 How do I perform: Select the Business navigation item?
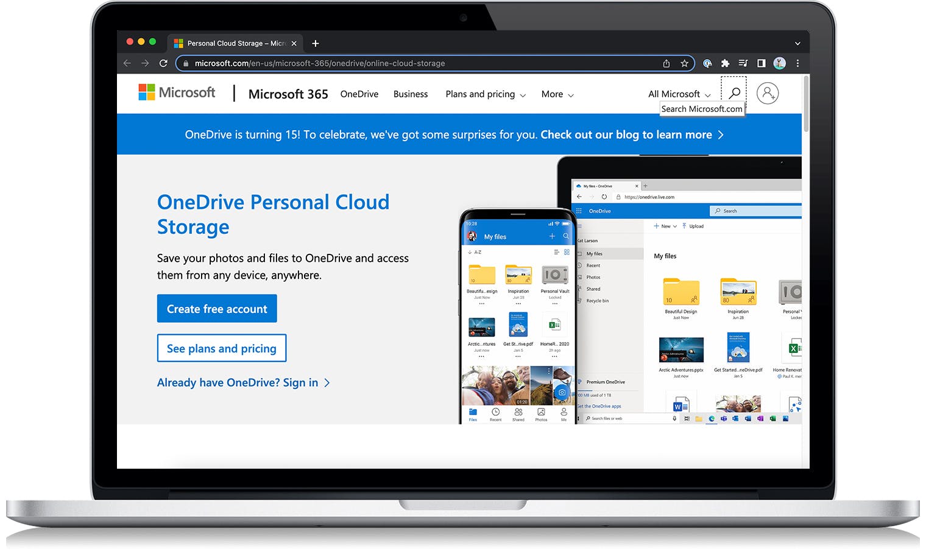(410, 94)
